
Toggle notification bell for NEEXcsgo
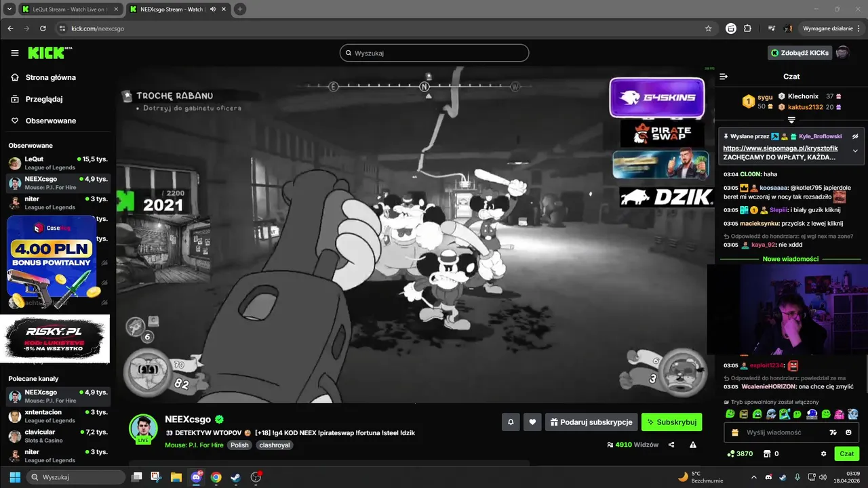point(511,422)
